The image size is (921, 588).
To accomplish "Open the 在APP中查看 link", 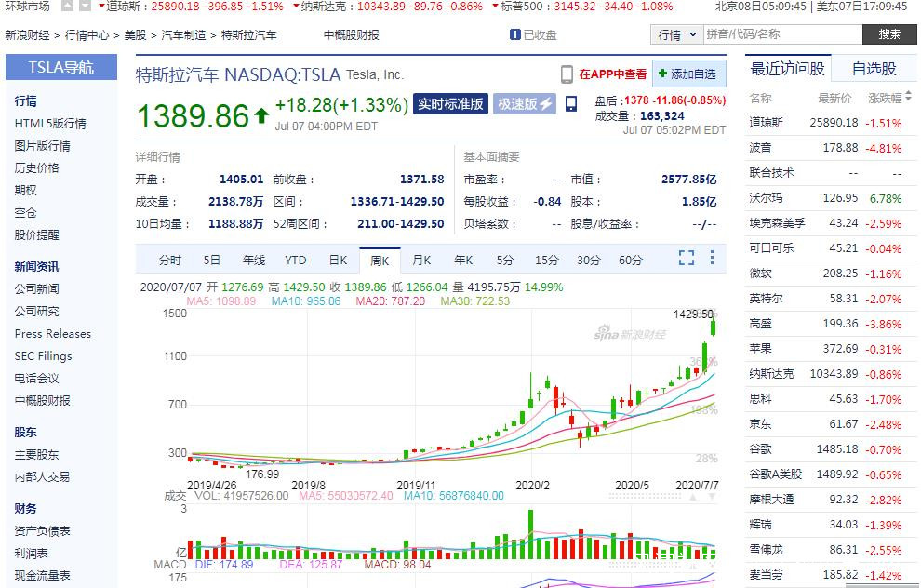I will pos(613,74).
